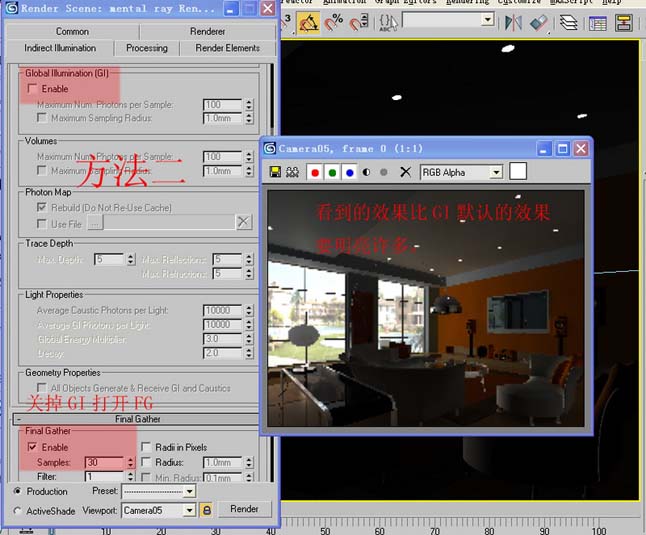
Task: Adjust Final Gather Samples spinner
Action: point(130,462)
